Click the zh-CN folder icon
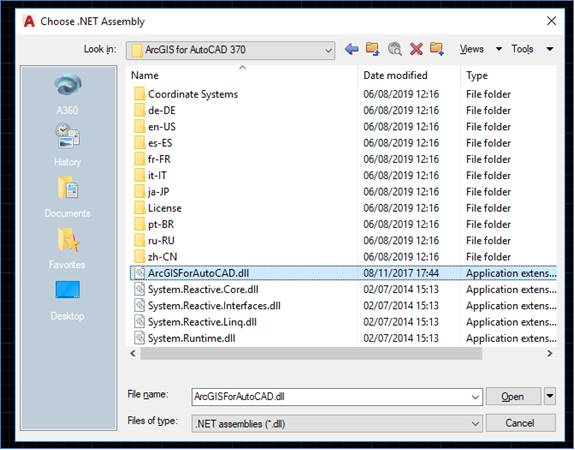The image size is (575, 450). (139, 257)
